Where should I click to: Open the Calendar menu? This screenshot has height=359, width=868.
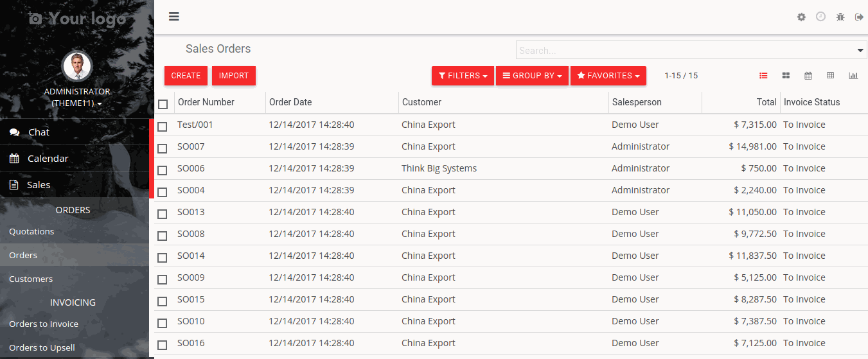point(75,158)
